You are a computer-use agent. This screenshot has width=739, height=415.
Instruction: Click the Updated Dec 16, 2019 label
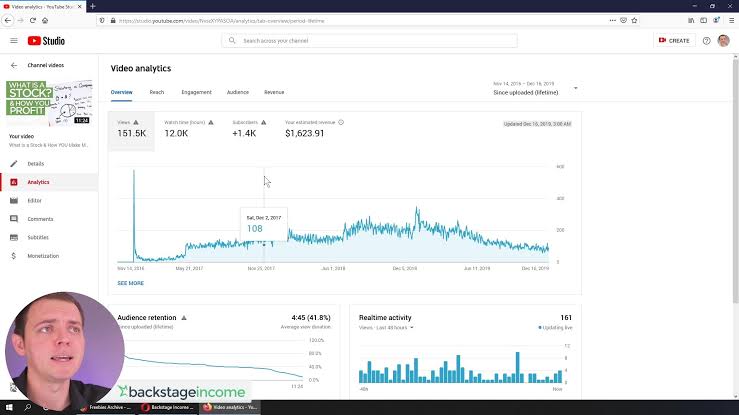click(x=537, y=124)
